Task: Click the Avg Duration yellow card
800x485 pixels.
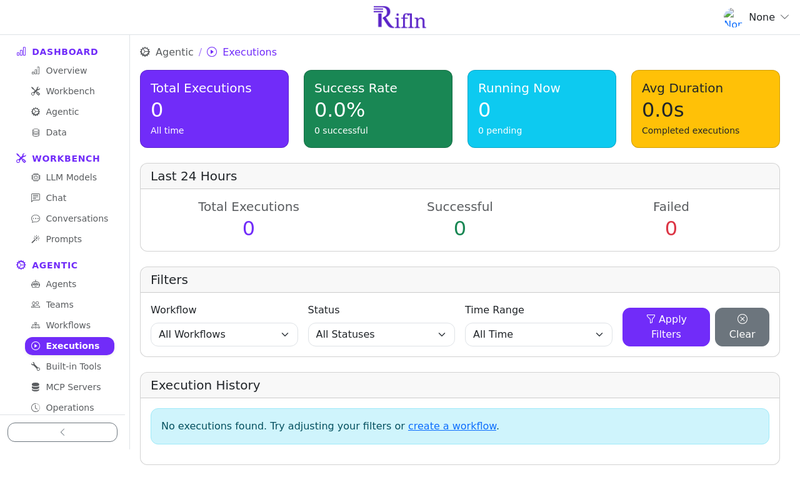Action: click(x=705, y=109)
